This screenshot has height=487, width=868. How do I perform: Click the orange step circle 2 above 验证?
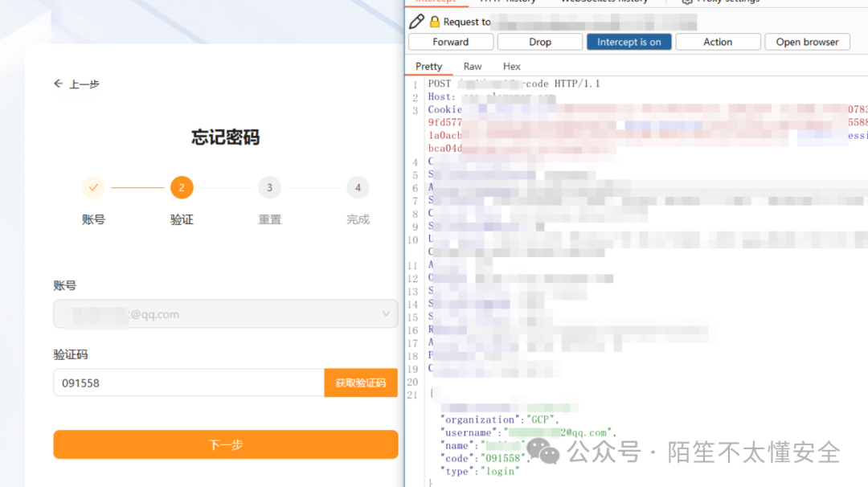[182, 187]
